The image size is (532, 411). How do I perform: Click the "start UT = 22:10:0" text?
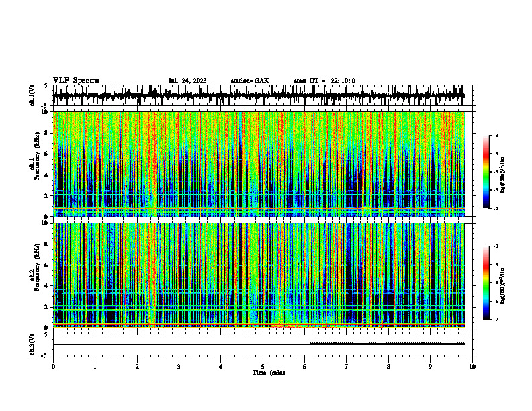click(x=324, y=81)
